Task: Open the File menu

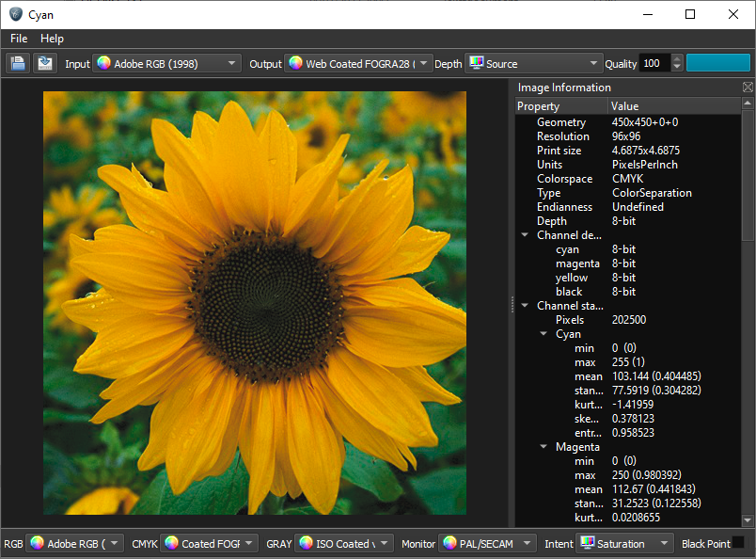Action: [x=19, y=39]
